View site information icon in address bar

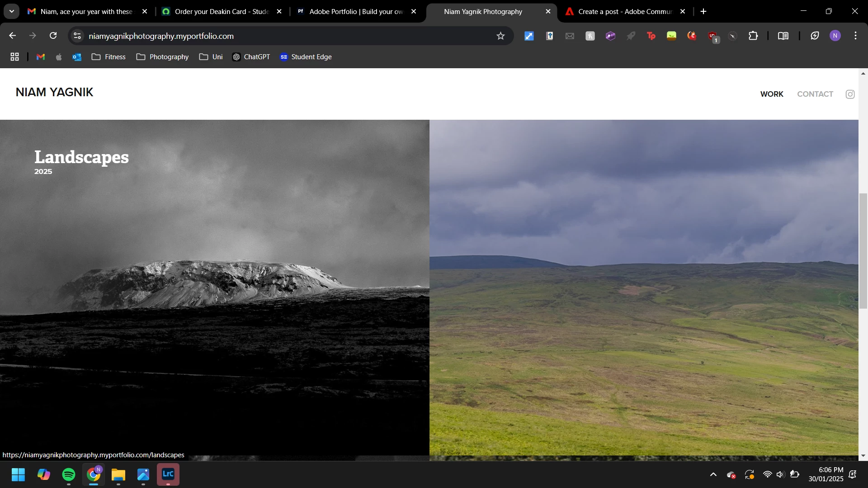click(77, 36)
